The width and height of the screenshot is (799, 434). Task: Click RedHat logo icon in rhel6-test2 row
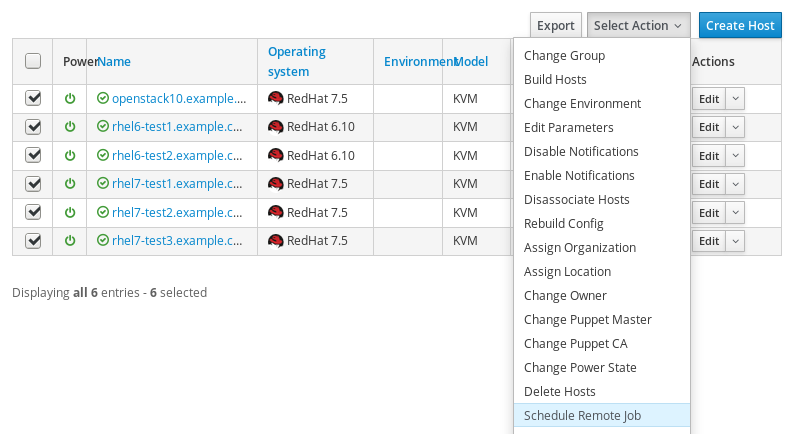coord(276,156)
